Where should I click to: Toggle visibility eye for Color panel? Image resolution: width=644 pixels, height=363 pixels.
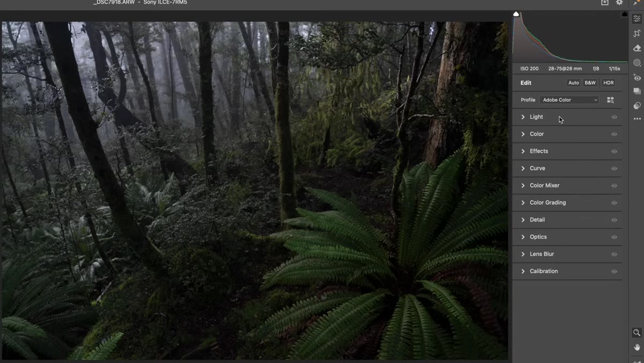(614, 134)
